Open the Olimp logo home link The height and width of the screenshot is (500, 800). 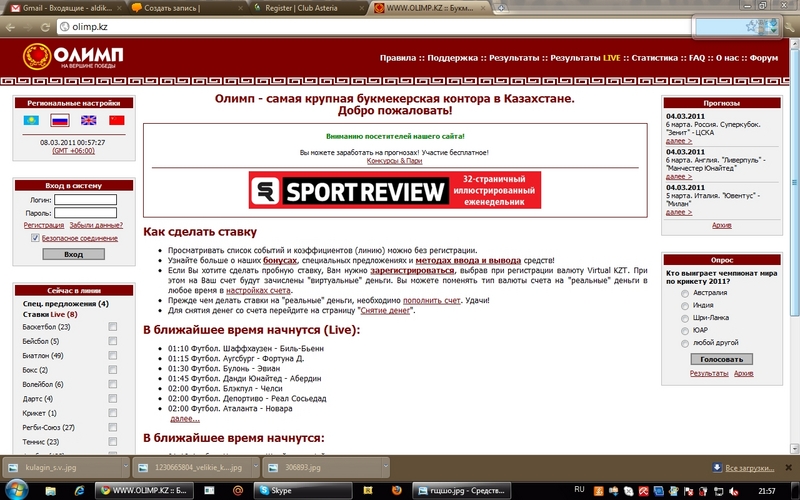[x=73, y=56]
